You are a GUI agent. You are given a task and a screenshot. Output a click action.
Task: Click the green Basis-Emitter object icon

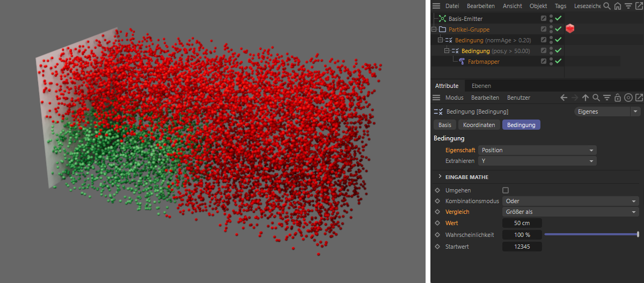[443, 19]
